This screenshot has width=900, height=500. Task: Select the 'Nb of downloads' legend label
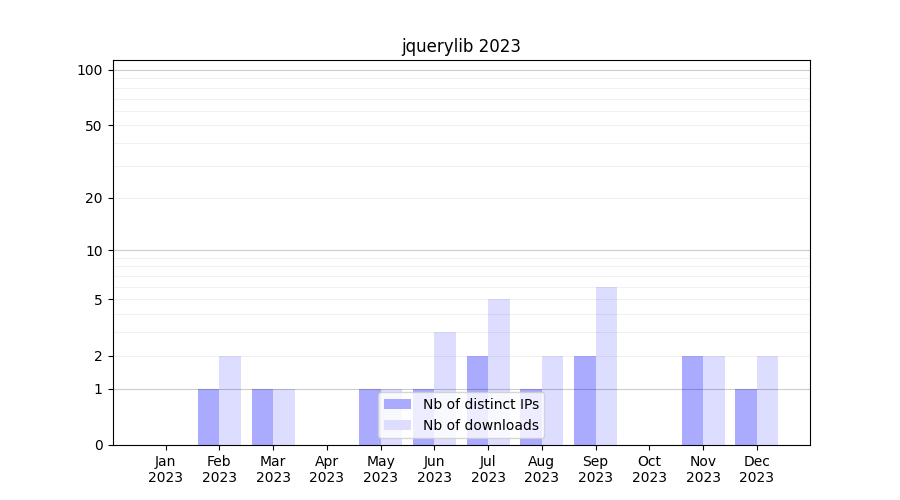(480, 425)
